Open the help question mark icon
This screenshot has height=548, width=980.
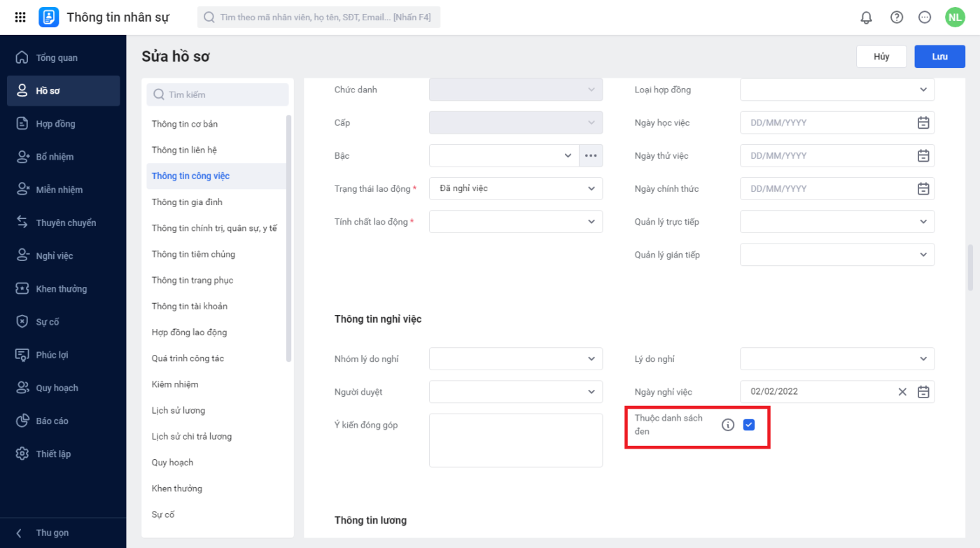[897, 17]
